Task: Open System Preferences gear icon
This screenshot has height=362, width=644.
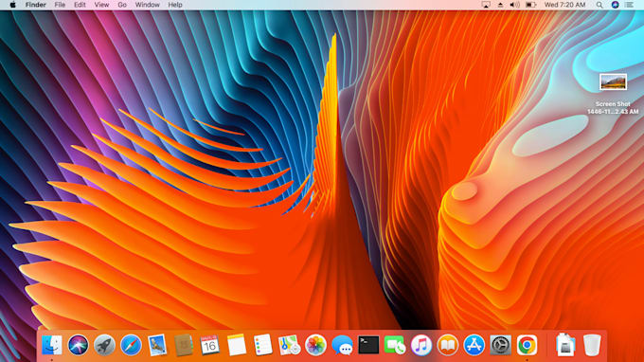Action: tap(500, 345)
